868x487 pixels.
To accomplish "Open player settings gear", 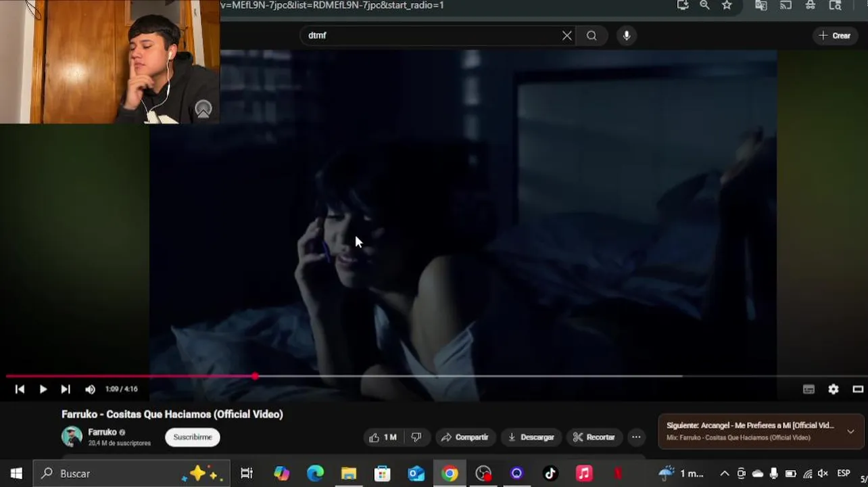I will tap(834, 389).
